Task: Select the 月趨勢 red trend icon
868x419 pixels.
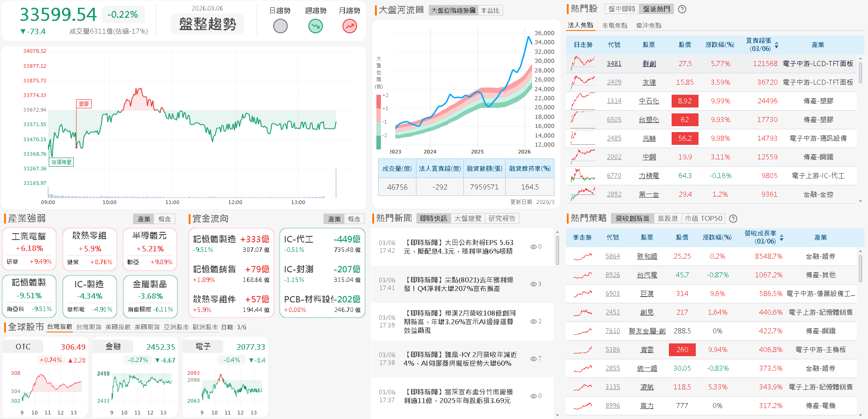Action: click(349, 26)
